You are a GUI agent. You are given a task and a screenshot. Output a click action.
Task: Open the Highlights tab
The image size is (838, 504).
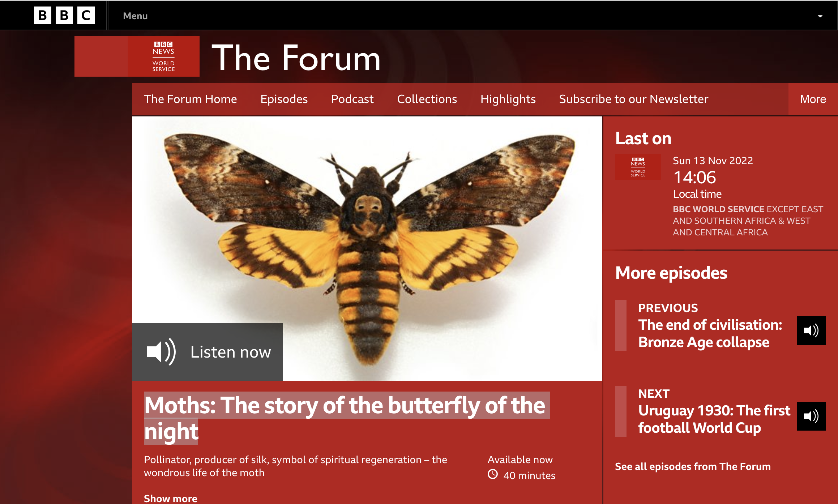[508, 99]
